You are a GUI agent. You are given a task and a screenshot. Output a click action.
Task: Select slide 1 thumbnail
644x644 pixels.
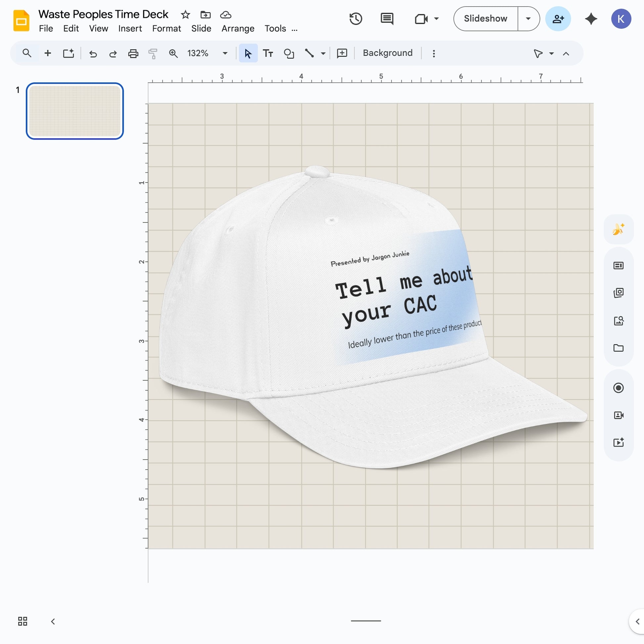[x=74, y=111]
